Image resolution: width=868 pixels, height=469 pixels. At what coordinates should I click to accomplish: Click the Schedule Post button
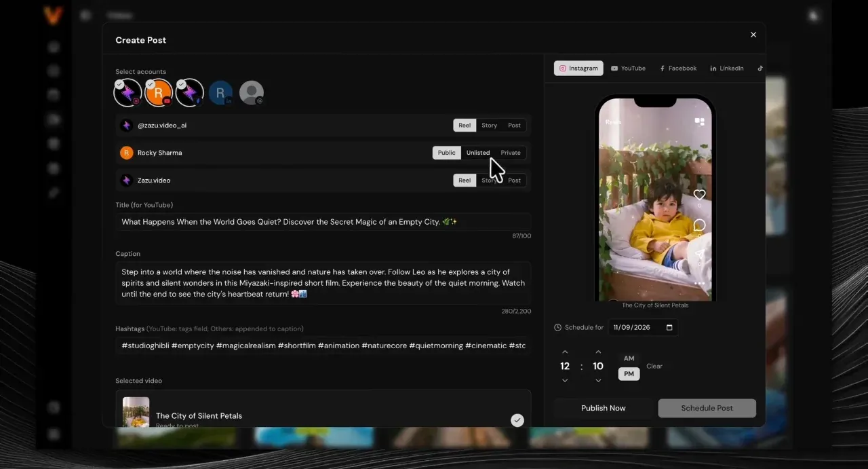point(707,408)
